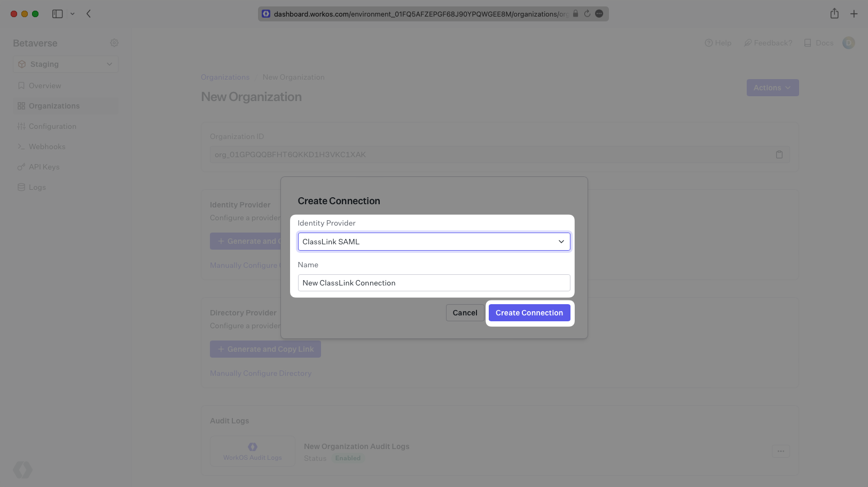Open the Betaverse settings gear
The image size is (868, 487).
tap(114, 43)
